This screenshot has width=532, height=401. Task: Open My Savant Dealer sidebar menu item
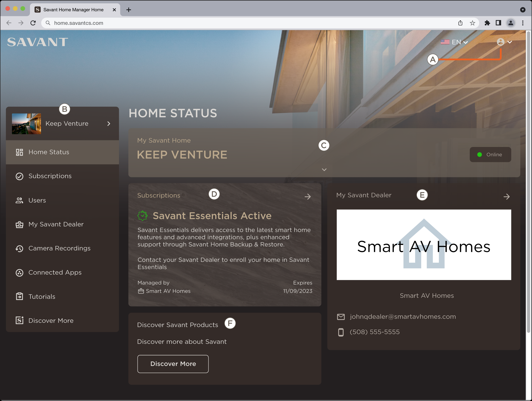coord(56,224)
